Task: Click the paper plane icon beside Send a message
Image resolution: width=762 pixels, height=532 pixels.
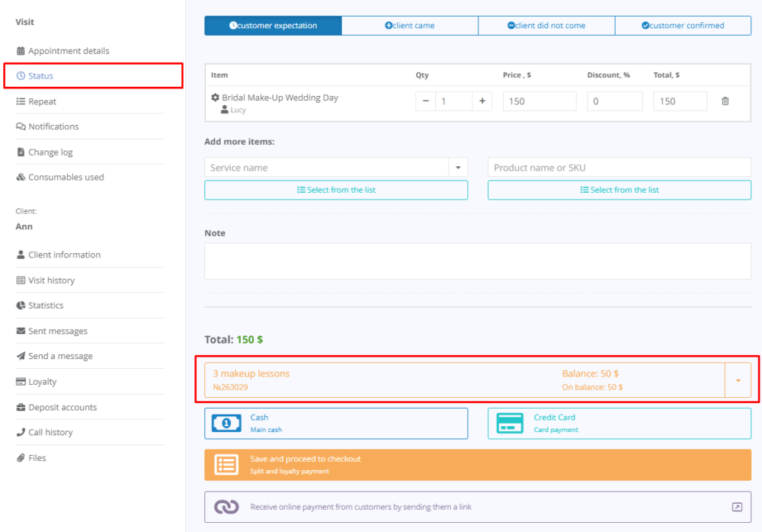Action: pos(21,356)
